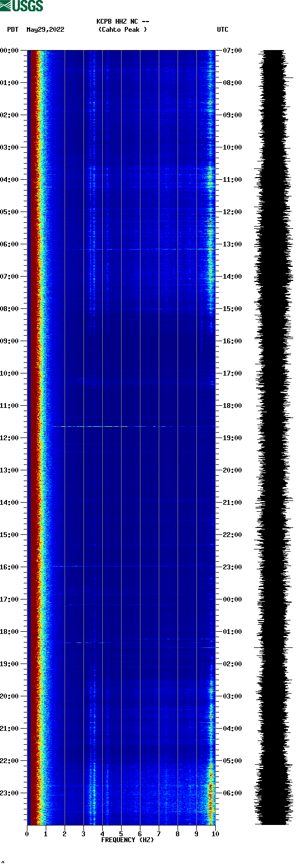
Task: Click the 19:00 UTC time label
Action: (232, 438)
